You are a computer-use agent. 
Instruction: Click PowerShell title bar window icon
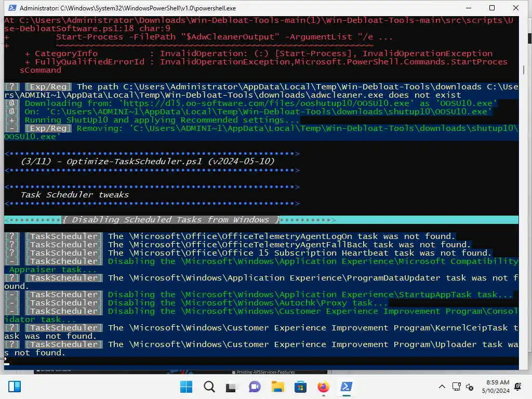[x=12, y=8]
